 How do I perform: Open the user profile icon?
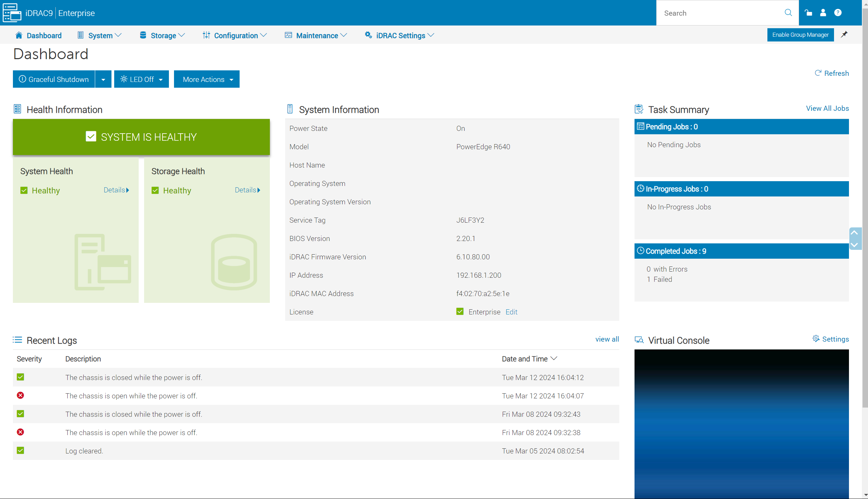tap(823, 13)
